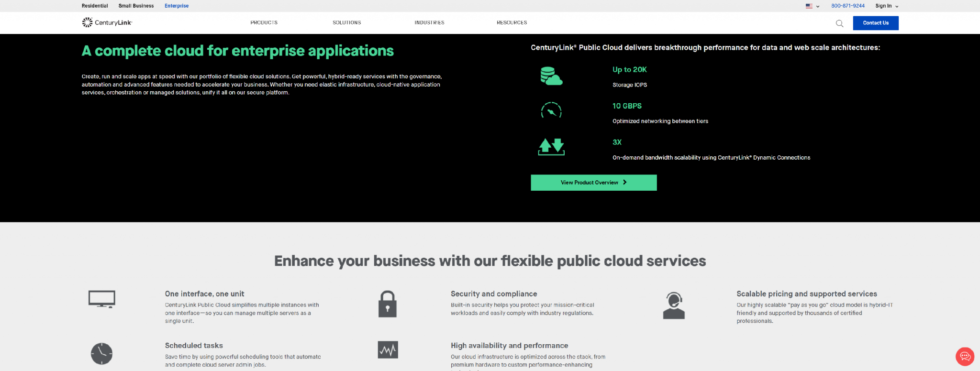Viewport: 980px width, 371px height.
Task: Click 'Scheduled tasks' heading
Action: click(194, 346)
